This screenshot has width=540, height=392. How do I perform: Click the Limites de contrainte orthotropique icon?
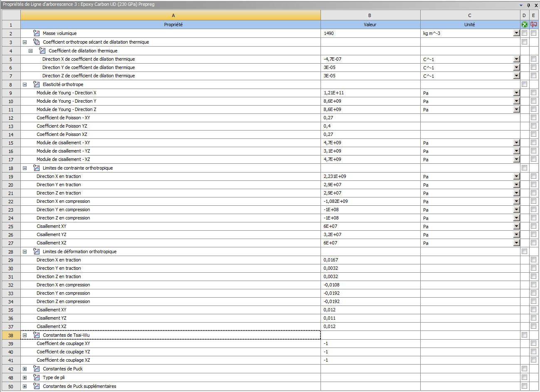click(37, 168)
